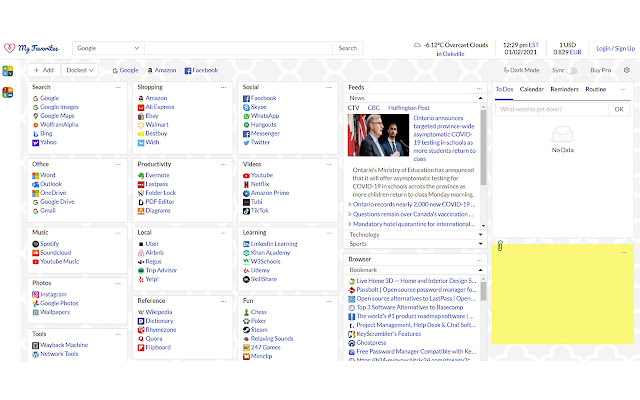Switch to the Routine tab

pos(596,89)
